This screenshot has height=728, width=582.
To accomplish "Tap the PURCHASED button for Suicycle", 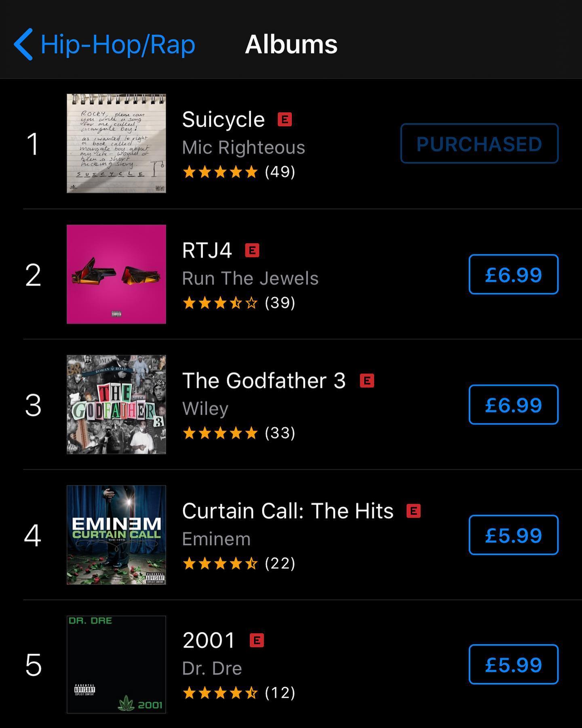I will pos(479,144).
